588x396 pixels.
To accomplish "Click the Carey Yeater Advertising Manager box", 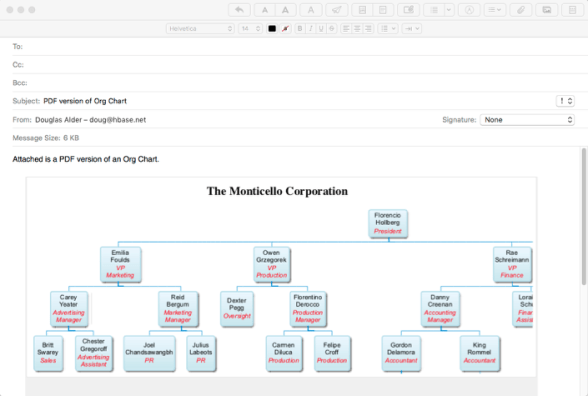I will pyautogui.click(x=69, y=309).
